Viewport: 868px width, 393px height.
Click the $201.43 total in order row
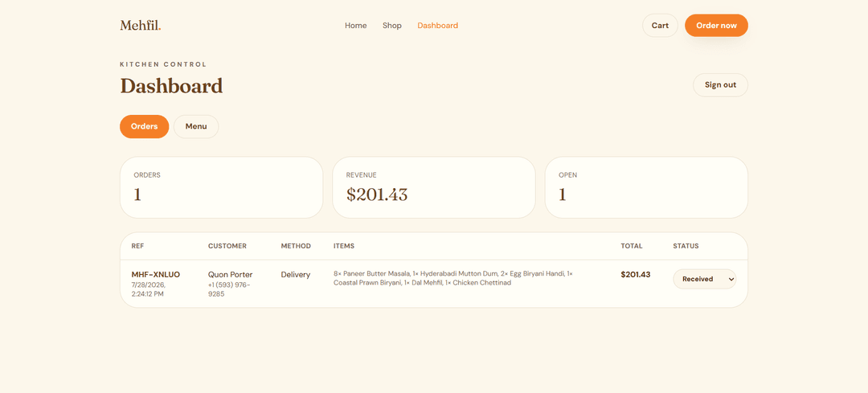coord(636,275)
